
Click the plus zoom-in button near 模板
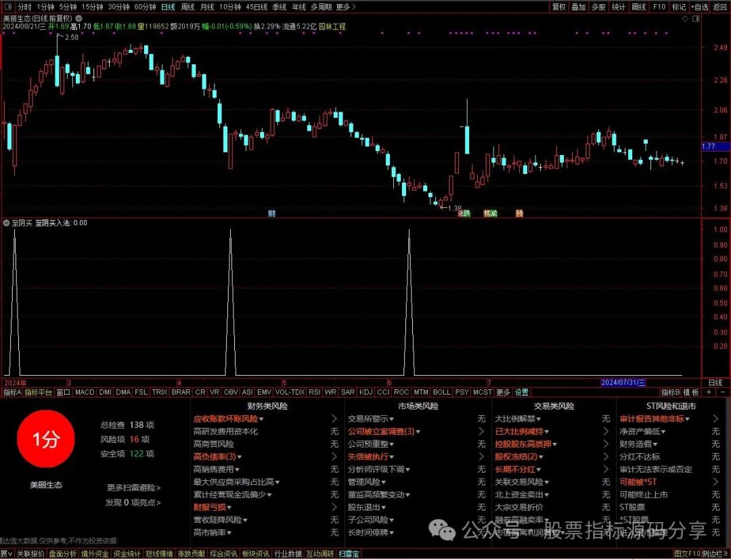709,393
